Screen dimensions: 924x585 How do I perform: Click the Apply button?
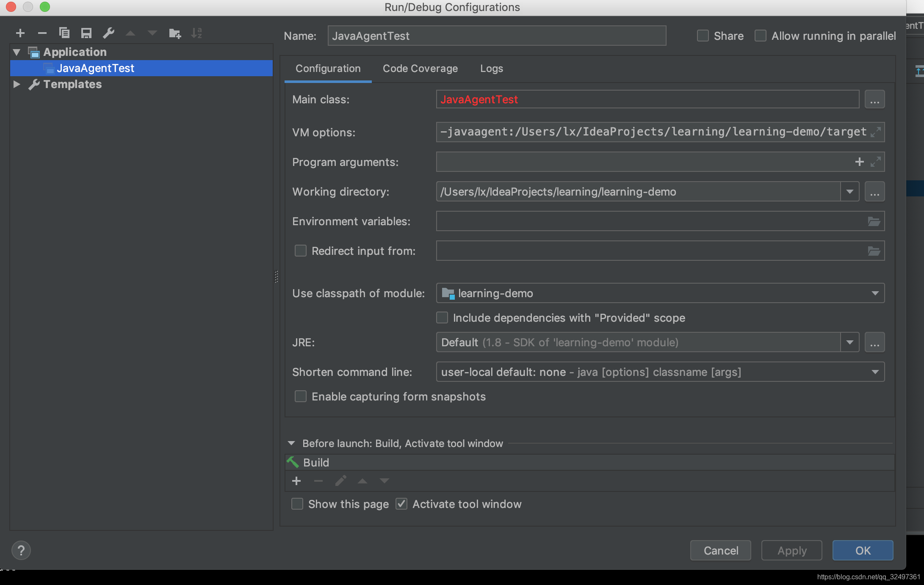792,550
